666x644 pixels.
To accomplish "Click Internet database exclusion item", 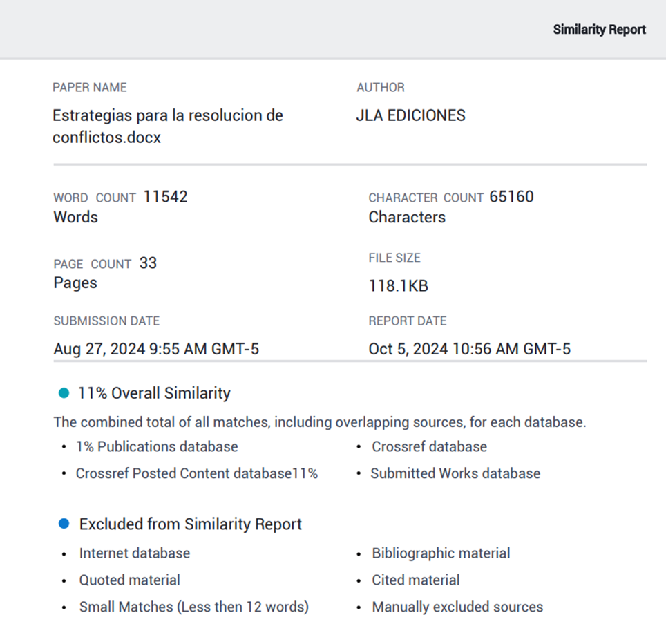I will [134, 553].
